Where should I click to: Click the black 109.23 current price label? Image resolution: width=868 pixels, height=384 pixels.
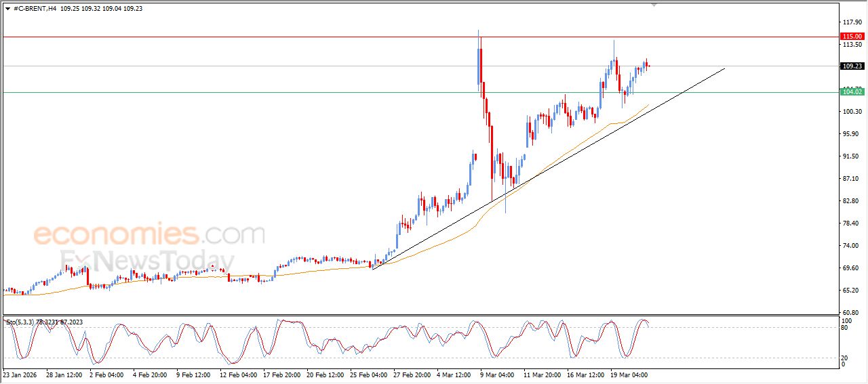coord(851,66)
